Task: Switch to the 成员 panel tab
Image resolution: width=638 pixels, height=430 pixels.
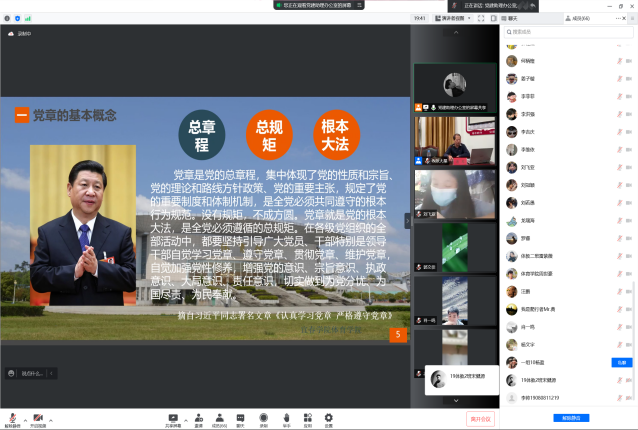Action: [x=580, y=18]
